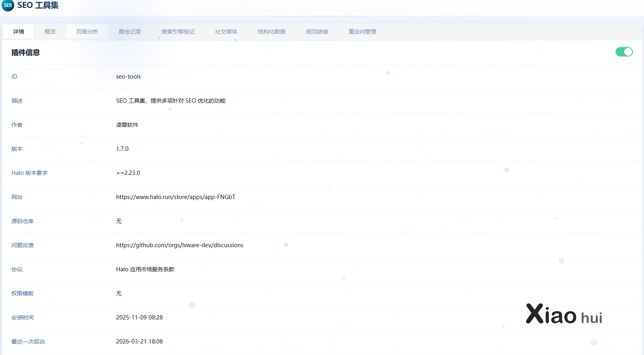
Task: Open the 规范链接 tab
Action: click(x=317, y=32)
